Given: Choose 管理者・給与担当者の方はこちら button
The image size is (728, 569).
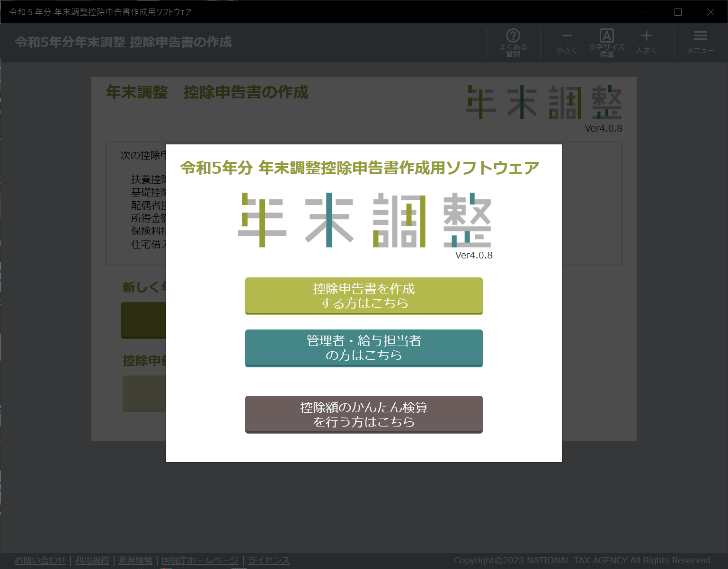Looking at the screenshot, I should (x=364, y=348).
